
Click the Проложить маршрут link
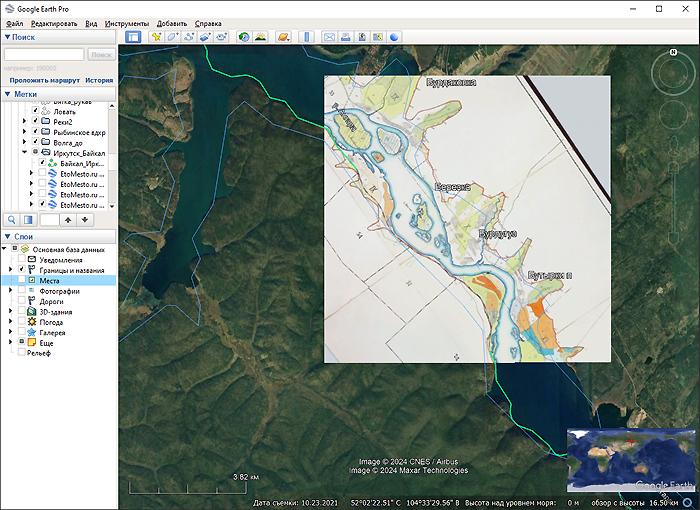click(45, 80)
